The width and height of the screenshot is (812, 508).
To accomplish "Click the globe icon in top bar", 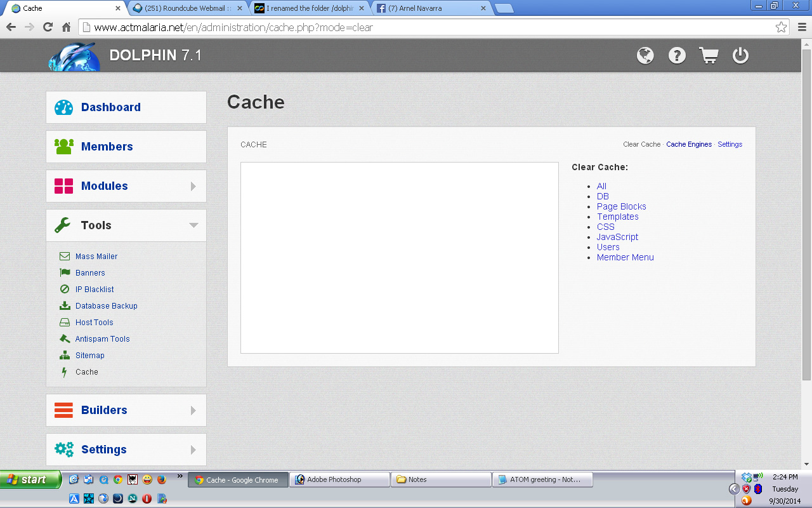I will click(x=645, y=55).
